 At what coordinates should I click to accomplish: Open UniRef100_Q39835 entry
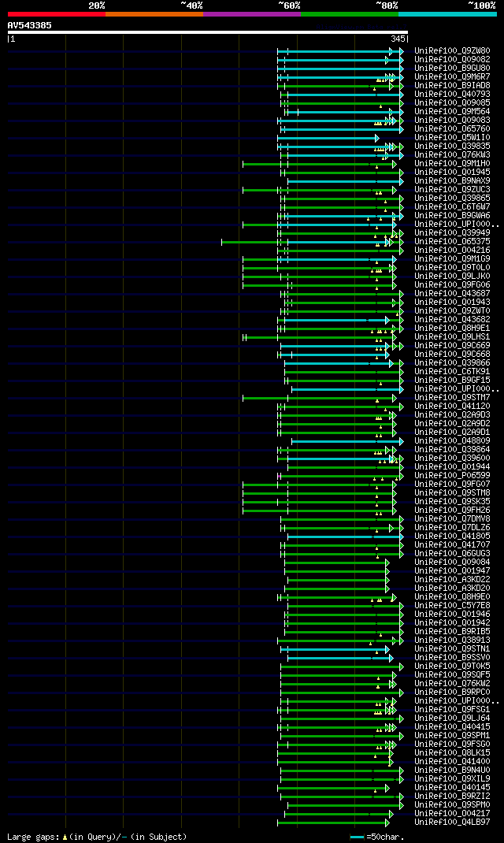pyautogui.click(x=452, y=147)
